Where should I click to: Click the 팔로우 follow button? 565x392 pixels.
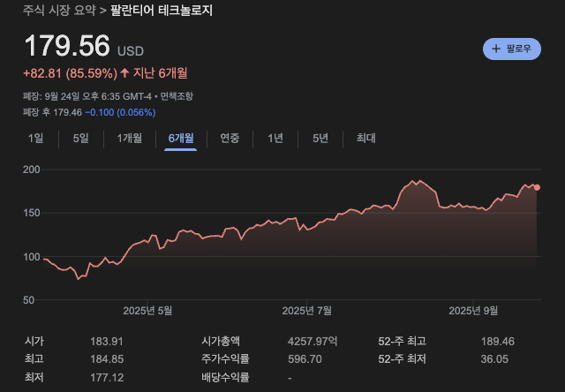511,49
